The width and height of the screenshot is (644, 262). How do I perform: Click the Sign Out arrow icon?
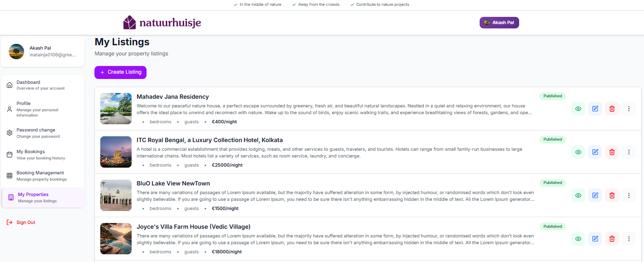pos(9,223)
